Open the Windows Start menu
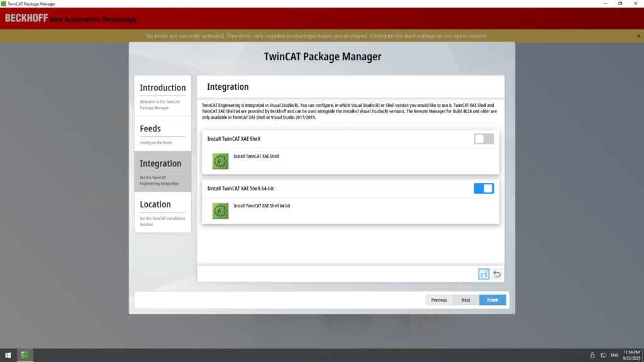This screenshot has height=362, width=644. 8,355
